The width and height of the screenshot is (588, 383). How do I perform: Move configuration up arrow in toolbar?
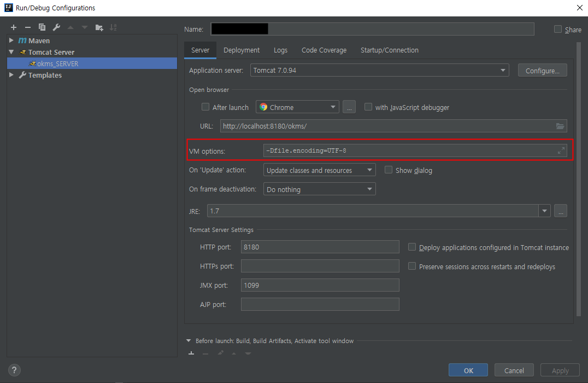[x=70, y=27]
